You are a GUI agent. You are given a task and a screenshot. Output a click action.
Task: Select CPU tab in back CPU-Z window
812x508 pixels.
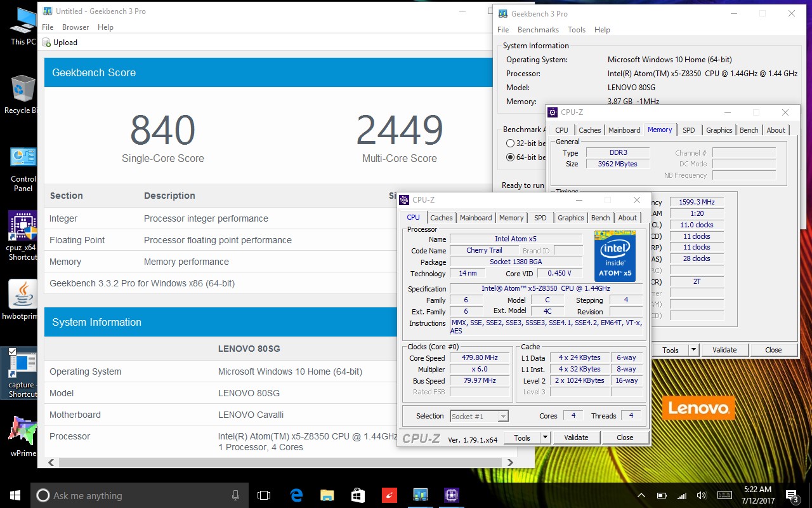coord(562,130)
